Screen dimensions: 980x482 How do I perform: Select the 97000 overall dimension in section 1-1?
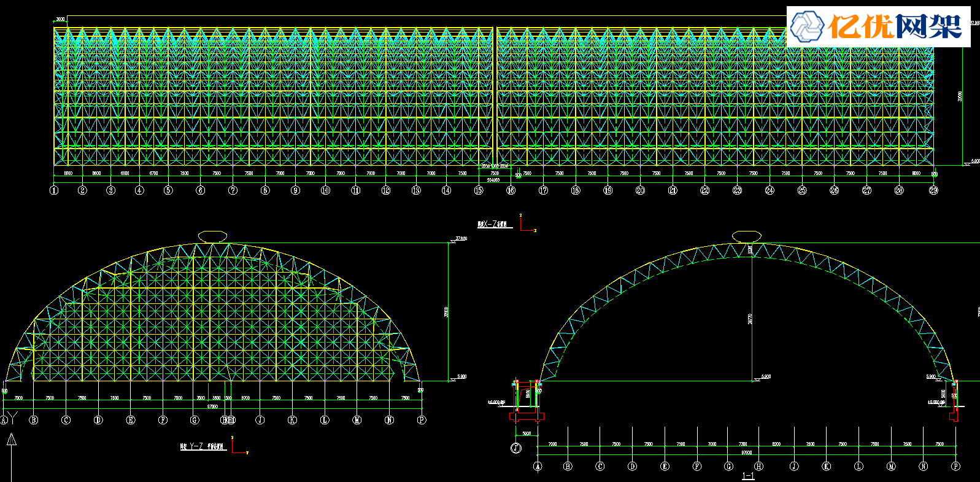coord(746,453)
